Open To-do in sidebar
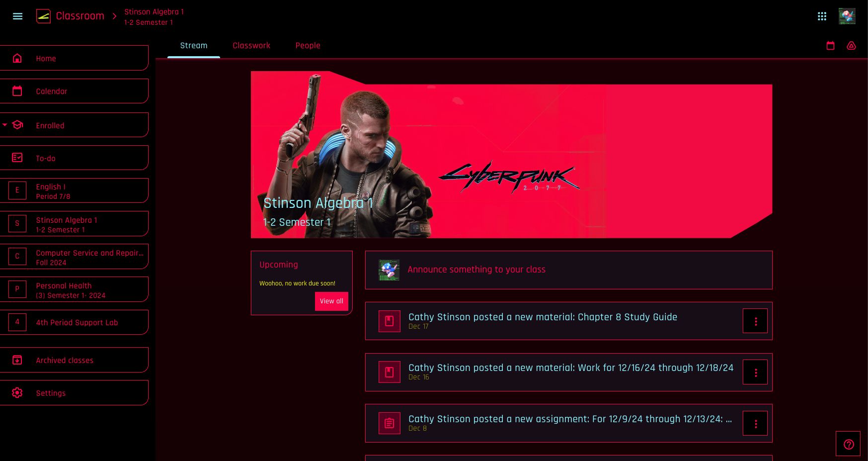 [74, 158]
